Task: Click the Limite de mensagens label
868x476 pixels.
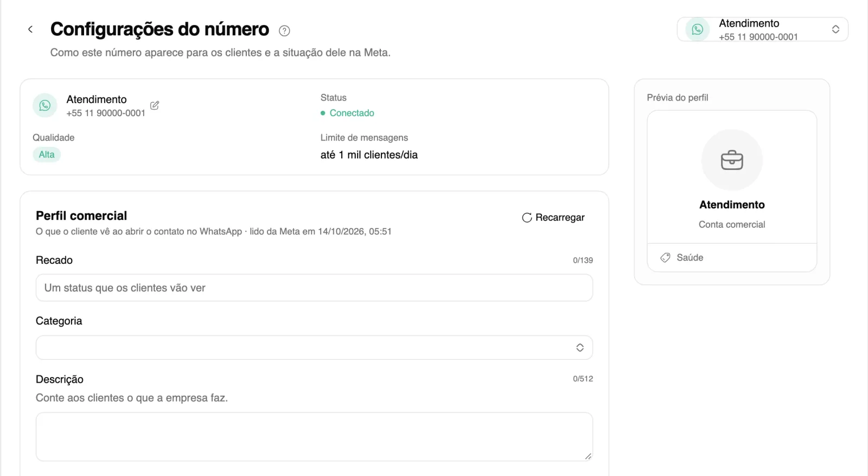Action: tap(364, 138)
